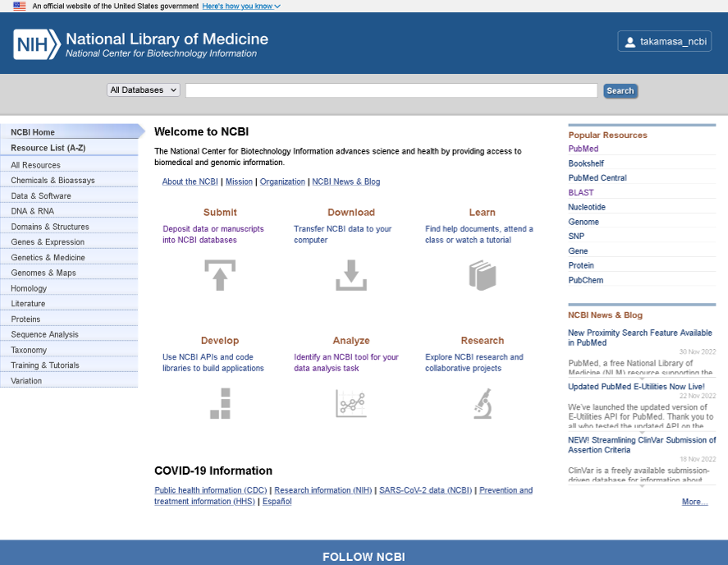The height and width of the screenshot is (565, 728).
Task: Click the Develop building blocks icon
Action: (x=220, y=403)
